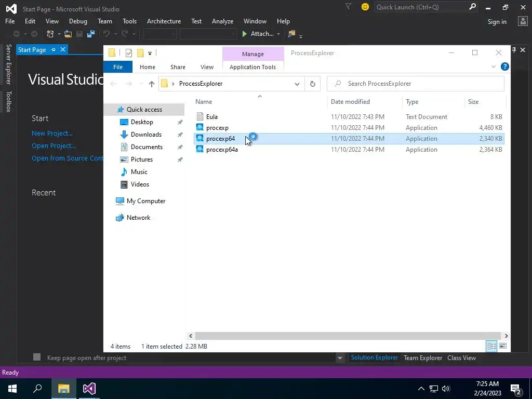
Task: Open the Server Explorer side tab
Action: pos(8,64)
